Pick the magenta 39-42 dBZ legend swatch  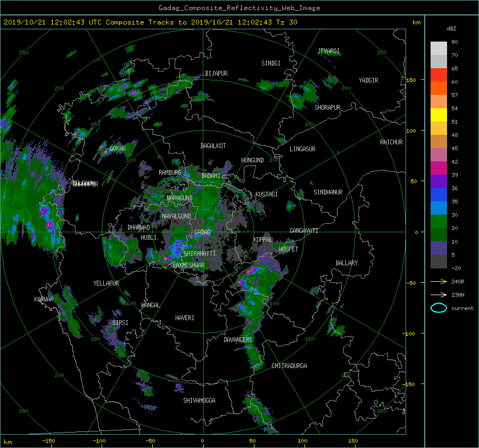pos(439,168)
